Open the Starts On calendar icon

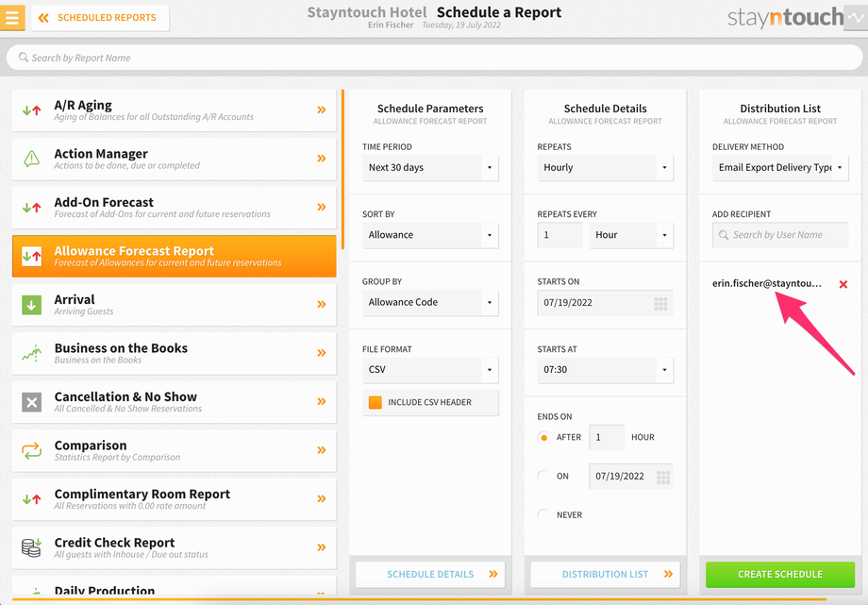pyautogui.click(x=661, y=303)
